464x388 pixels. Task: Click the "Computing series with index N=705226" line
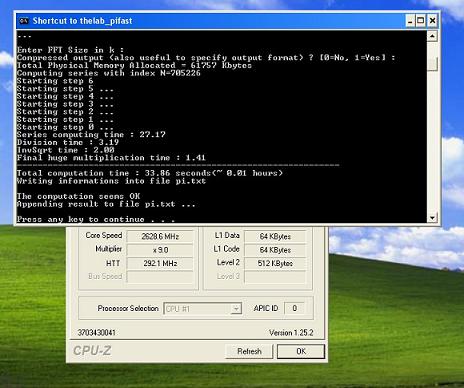click(109, 73)
